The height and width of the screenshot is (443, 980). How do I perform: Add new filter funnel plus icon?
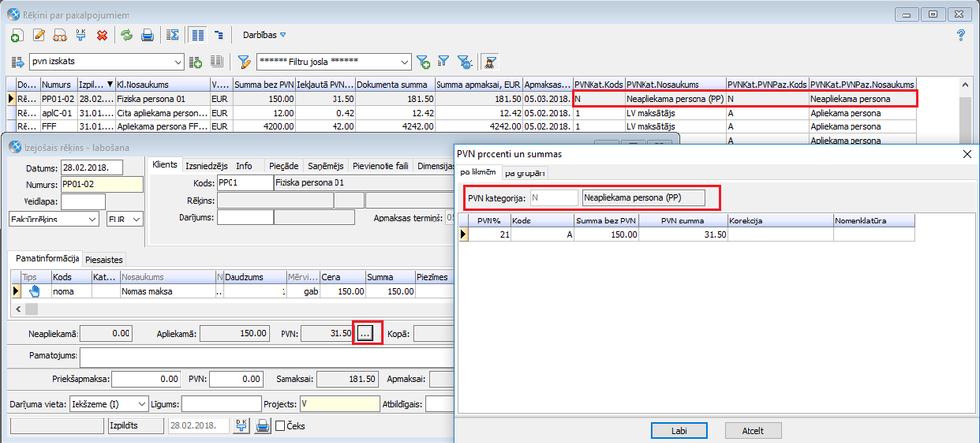point(424,61)
